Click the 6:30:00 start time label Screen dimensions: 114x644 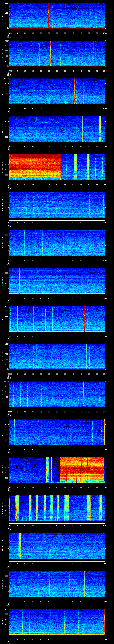click(x=9, y=563)
